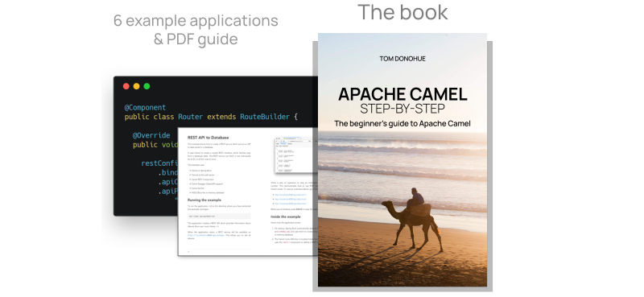Click the restConfiguration line in code
644x297 pixels.
159,163
